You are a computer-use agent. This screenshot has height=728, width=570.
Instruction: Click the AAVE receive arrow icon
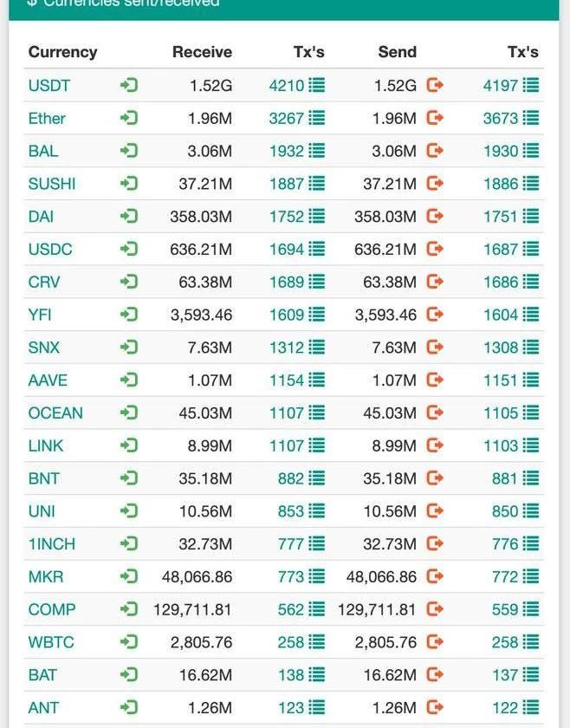click(x=129, y=380)
